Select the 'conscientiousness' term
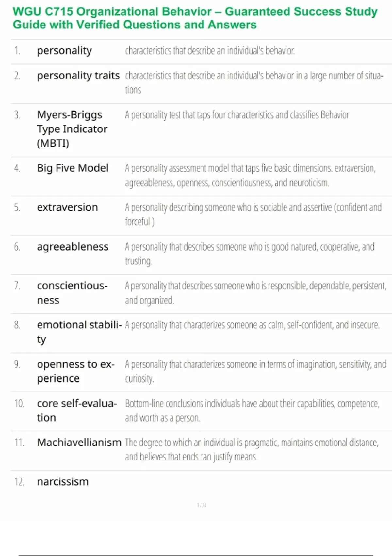The image size is (392, 556). coord(72,293)
